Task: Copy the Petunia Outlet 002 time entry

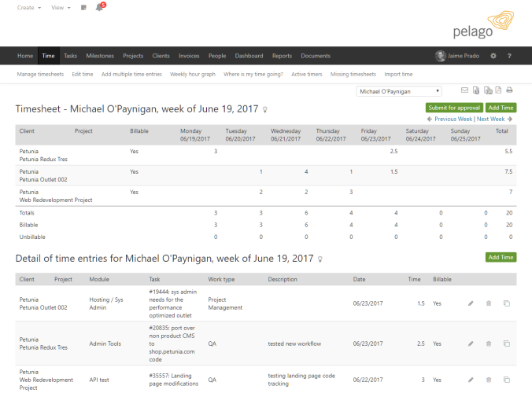Action: coord(507,303)
